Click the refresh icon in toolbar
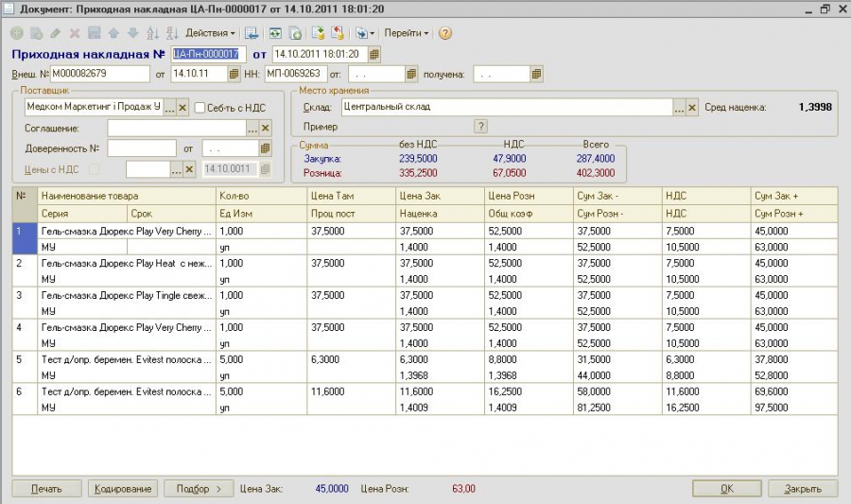 276,33
